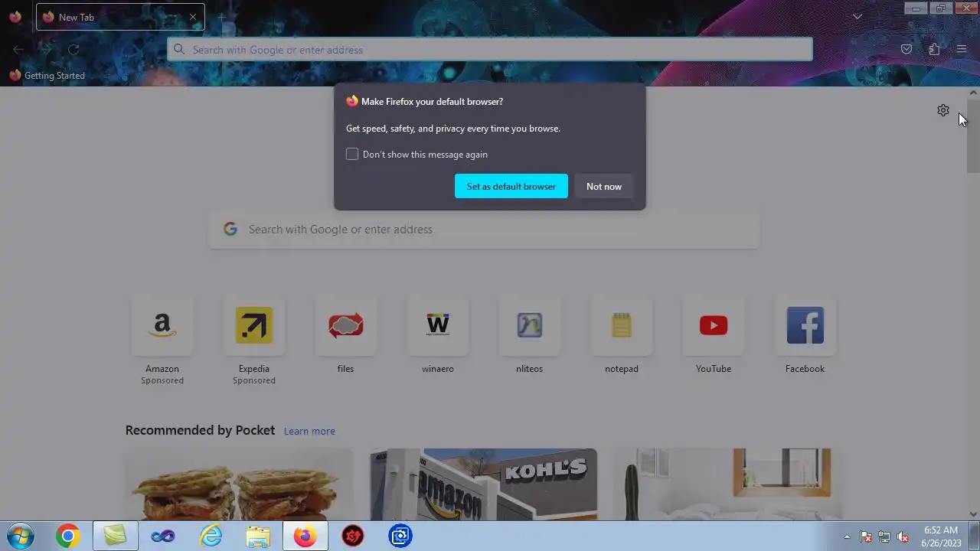Open the Firefox application menu
980x551 pixels.
click(x=962, y=50)
